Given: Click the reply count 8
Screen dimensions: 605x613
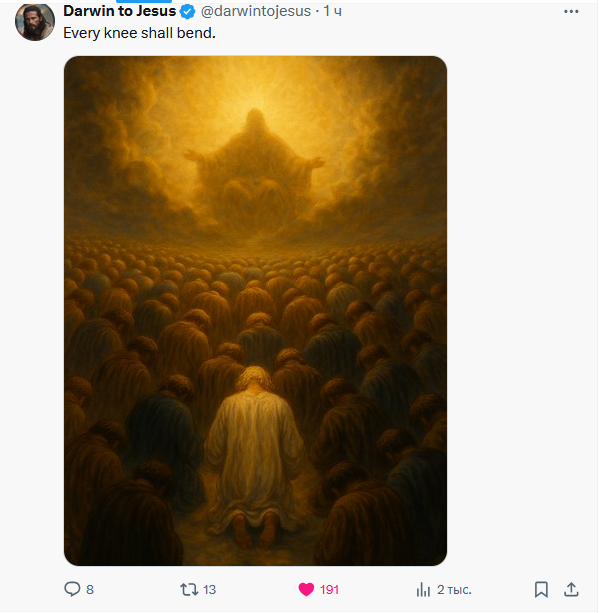Looking at the screenshot, I should pyautogui.click(x=90, y=589).
